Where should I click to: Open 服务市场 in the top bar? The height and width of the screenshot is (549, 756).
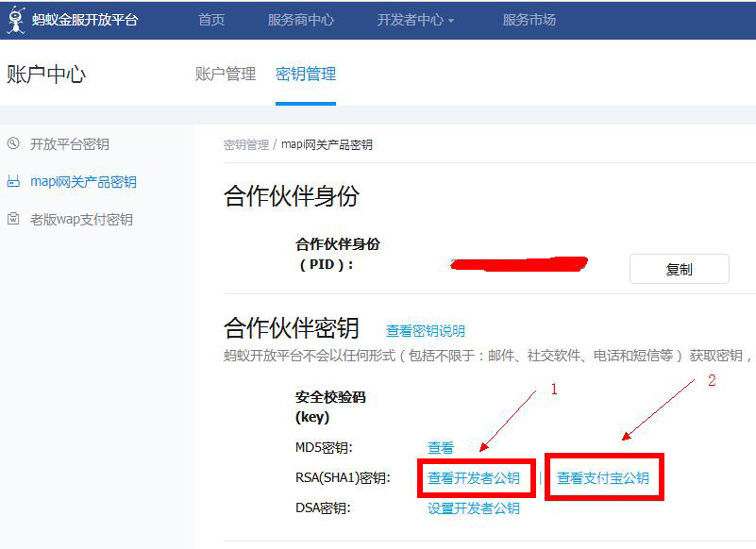pos(529,20)
